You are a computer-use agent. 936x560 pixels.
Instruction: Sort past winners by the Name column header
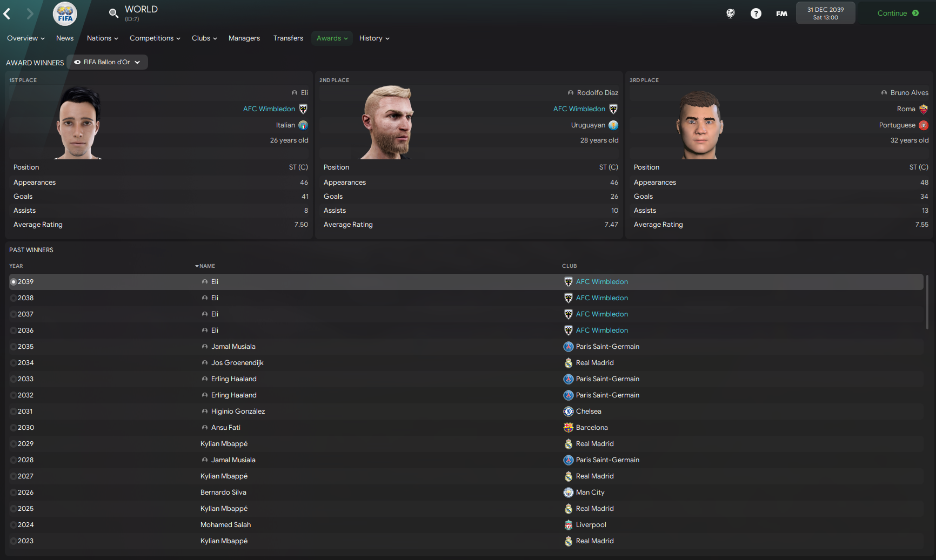point(206,266)
